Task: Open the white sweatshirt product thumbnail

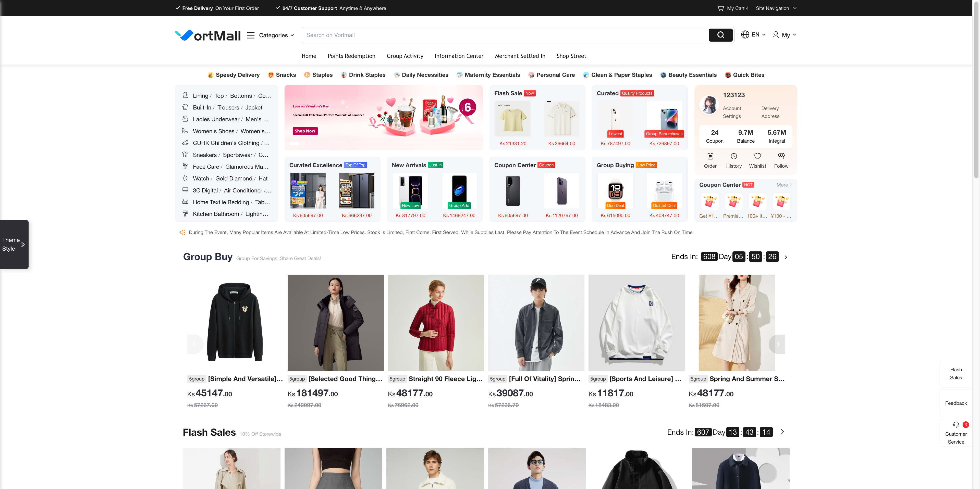Action: click(636, 323)
